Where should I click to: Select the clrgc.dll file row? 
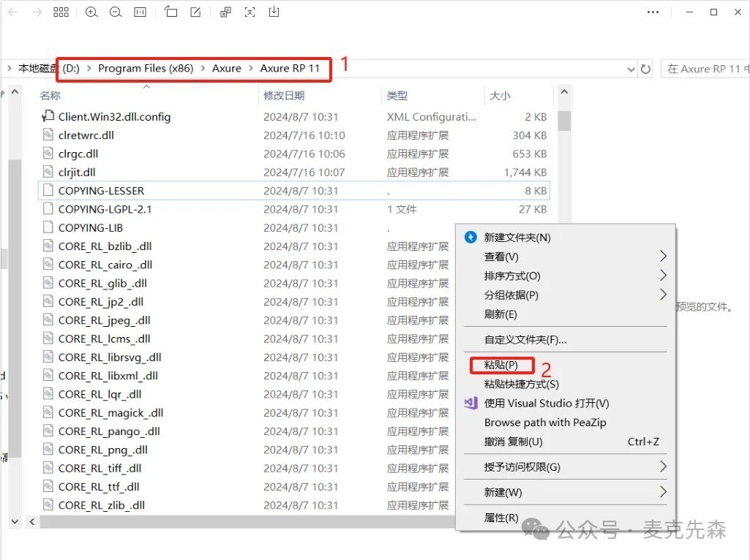293,154
